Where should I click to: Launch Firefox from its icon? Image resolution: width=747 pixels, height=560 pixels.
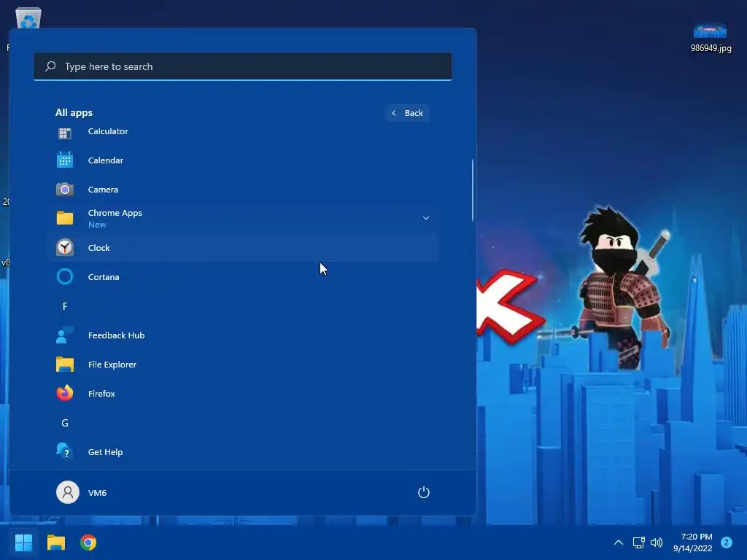click(65, 393)
